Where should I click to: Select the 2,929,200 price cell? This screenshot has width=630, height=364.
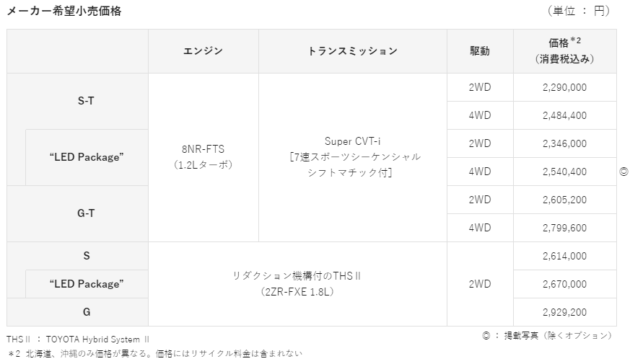[564, 312]
